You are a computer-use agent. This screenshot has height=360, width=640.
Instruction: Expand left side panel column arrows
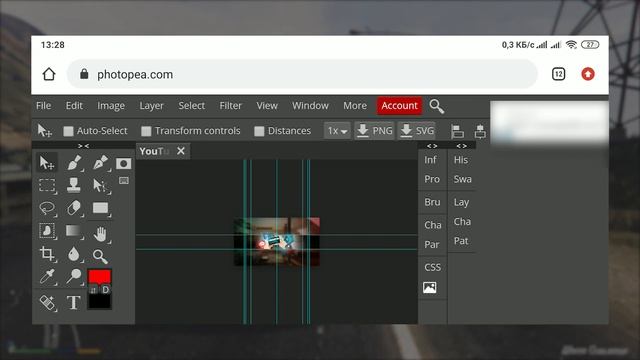click(x=432, y=146)
